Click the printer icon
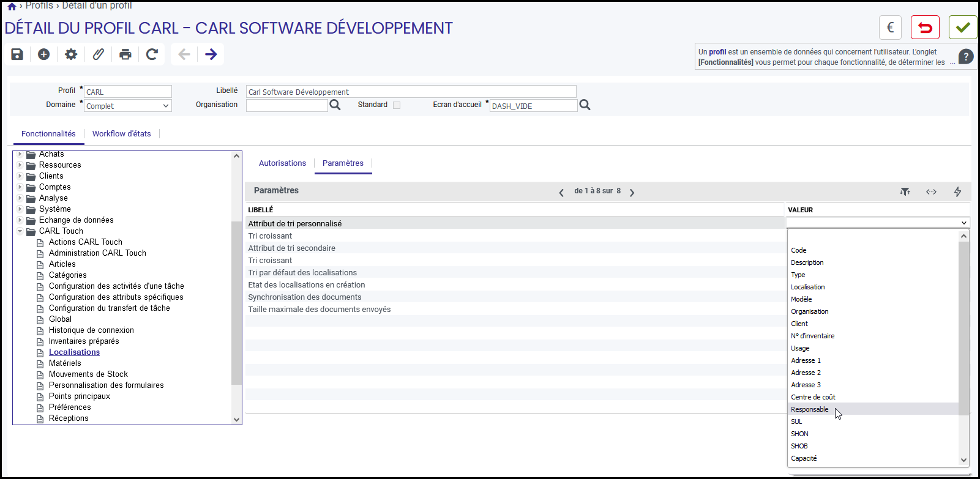Image resolution: width=980 pixels, height=479 pixels. pos(125,54)
